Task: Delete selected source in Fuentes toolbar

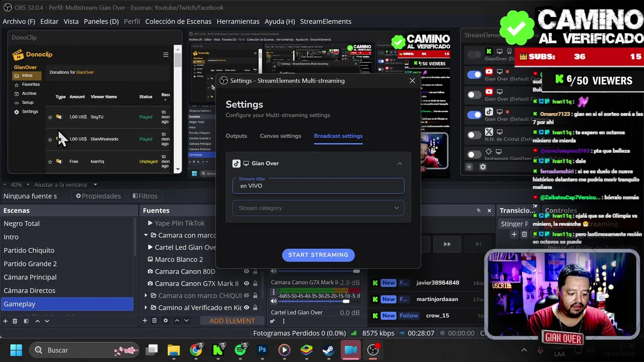Action: pos(154,320)
